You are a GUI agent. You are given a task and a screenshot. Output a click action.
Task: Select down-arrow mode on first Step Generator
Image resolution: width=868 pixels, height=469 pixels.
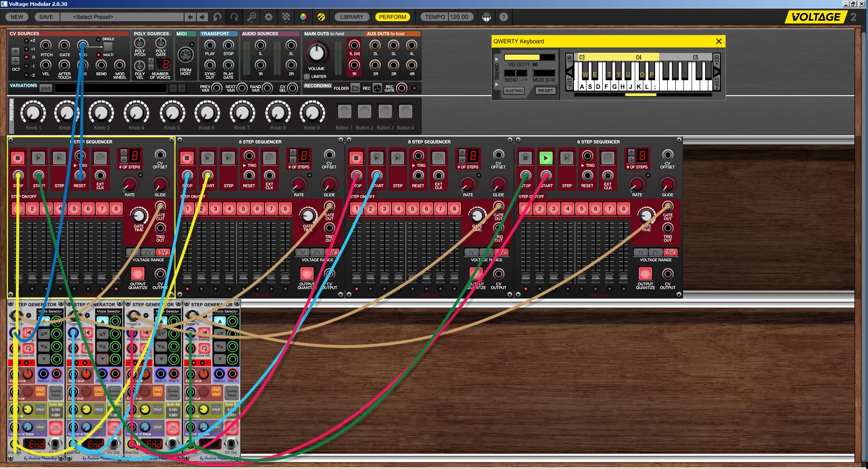tap(44, 359)
